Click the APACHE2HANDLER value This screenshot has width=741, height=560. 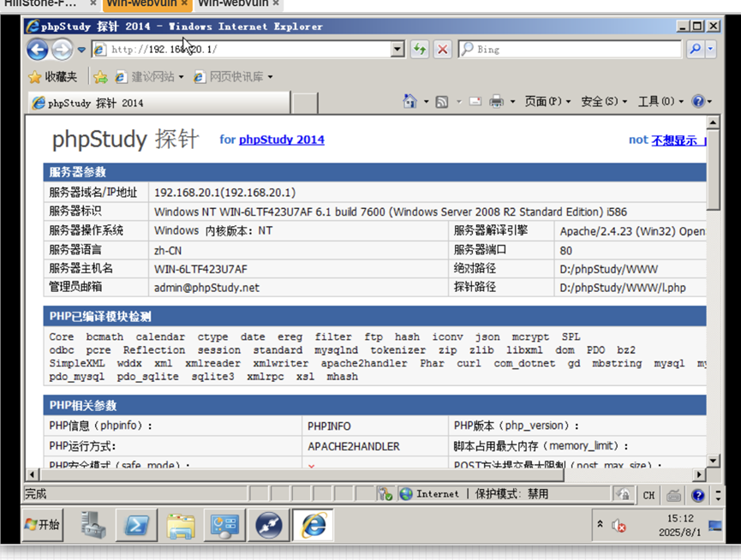[354, 446]
